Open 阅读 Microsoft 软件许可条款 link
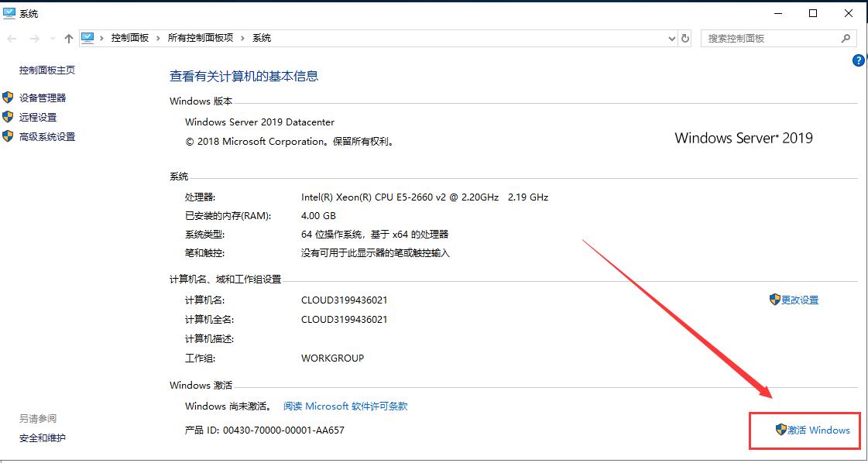 point(345,406)
